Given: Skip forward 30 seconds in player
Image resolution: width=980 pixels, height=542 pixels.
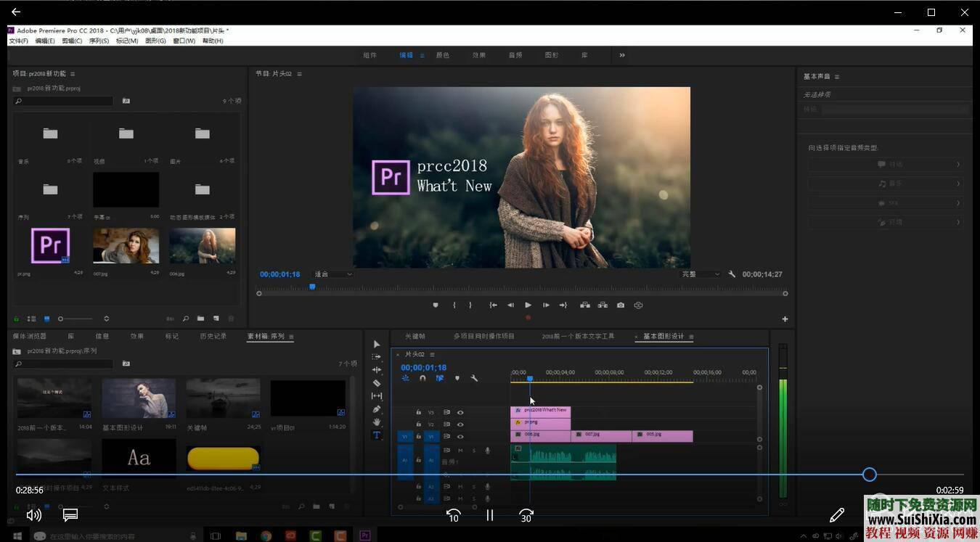Looking at the screenshot, I should click(526, 515).
